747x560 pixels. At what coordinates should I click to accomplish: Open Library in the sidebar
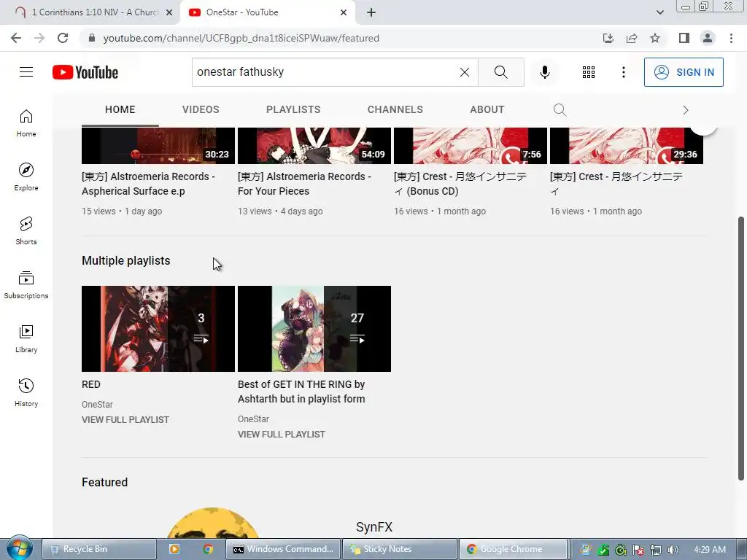coord(26,338)
